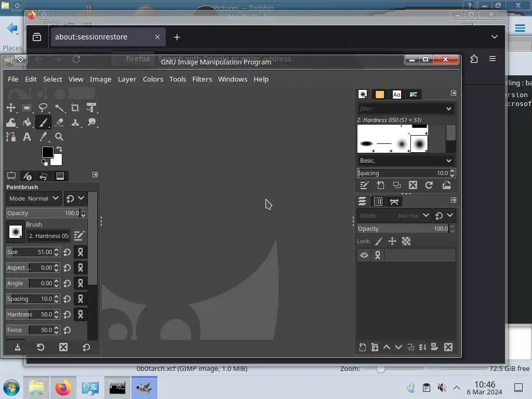This screenshot has height=399, width=532.
Task: Toggle lock alpha channel checkerboard icon
Action: pos(406,241)
